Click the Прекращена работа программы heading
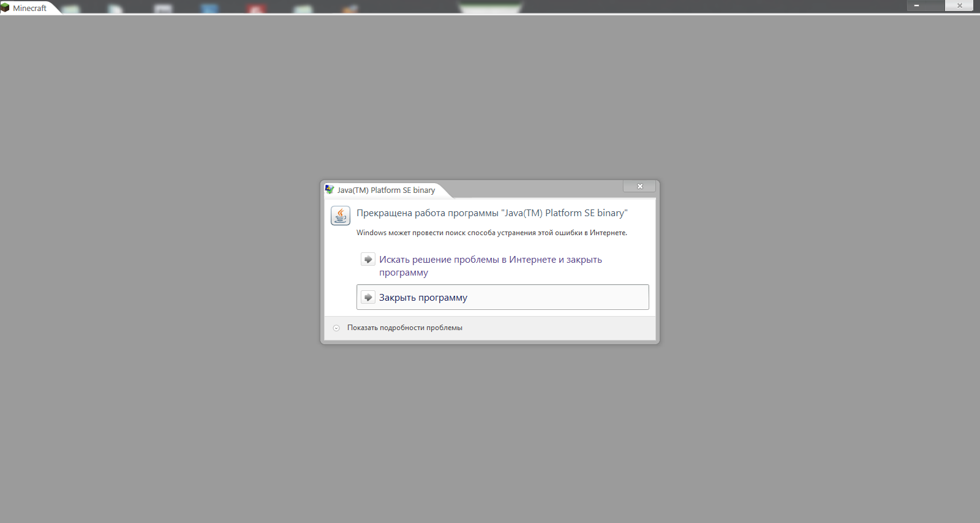 (x=492, y=213)
